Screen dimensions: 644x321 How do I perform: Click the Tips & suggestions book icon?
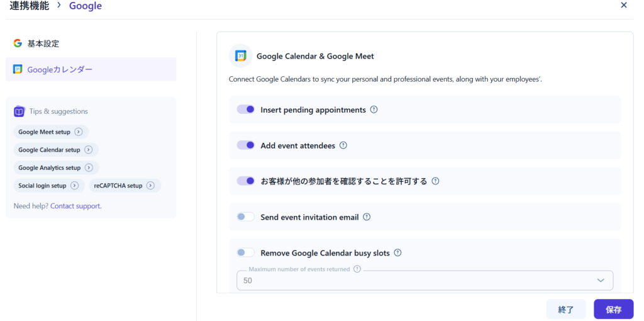pos(19,111)
